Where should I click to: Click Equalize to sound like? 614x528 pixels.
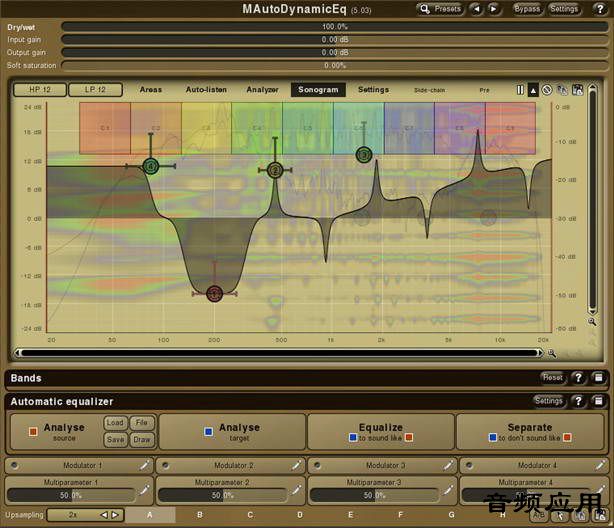pyautogui.click(x=381, y=432)
